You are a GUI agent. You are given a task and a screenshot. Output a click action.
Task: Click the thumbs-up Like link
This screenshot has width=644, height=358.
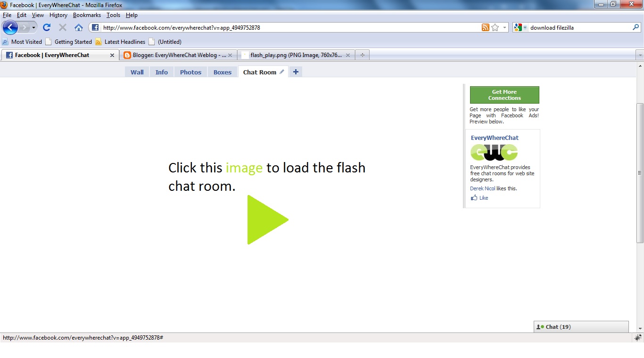(479, 198)
